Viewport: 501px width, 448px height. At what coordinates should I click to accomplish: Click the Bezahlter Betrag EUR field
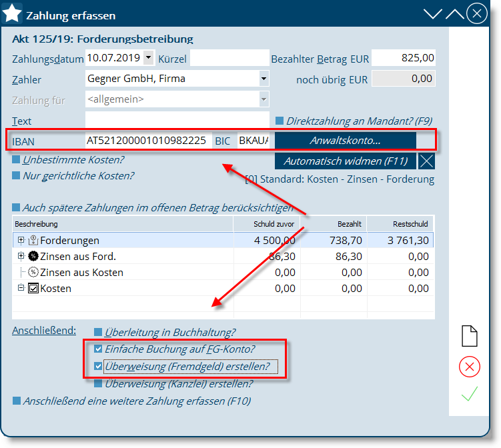point(403,58)
